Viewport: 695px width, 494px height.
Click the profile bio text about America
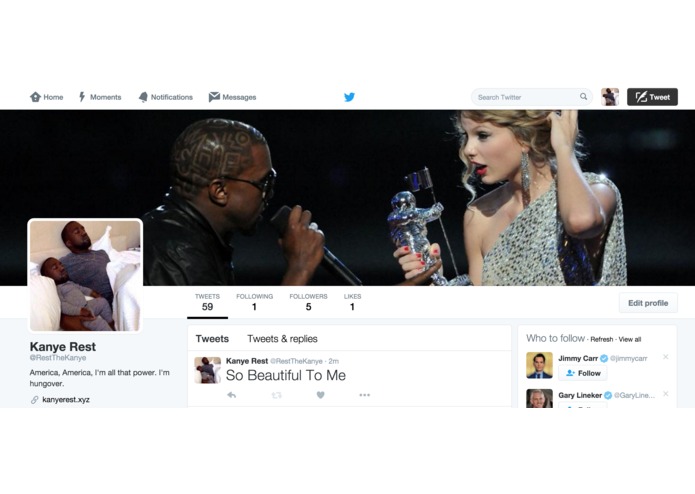coord(100,378)
